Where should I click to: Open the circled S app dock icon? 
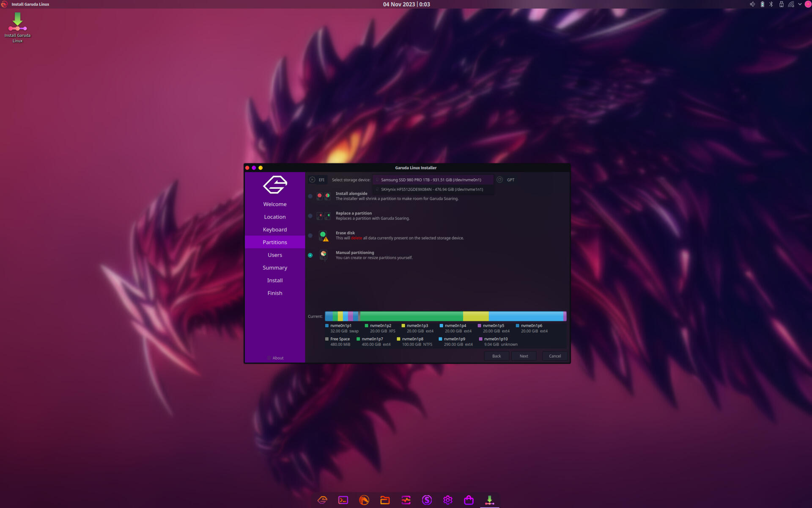pos(427,500)
